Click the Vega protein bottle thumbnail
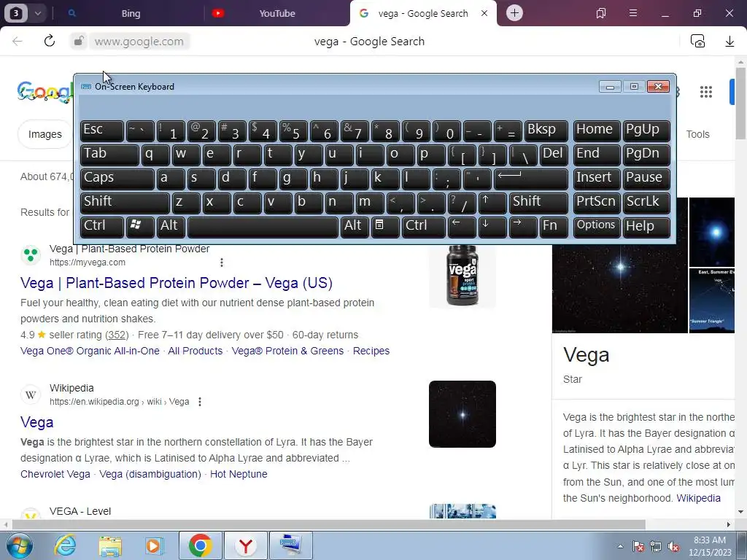This screenshot has width=747, height=560. [x=462, y=275]
